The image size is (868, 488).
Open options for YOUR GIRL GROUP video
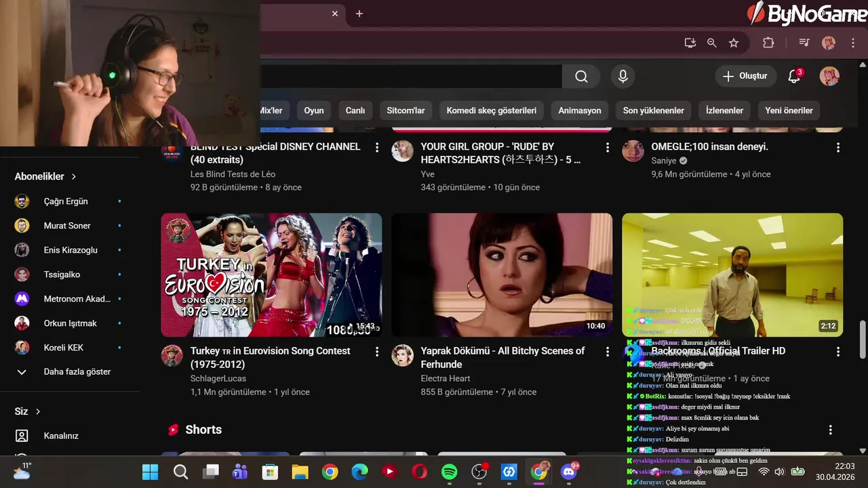click(x=608, y=148)
